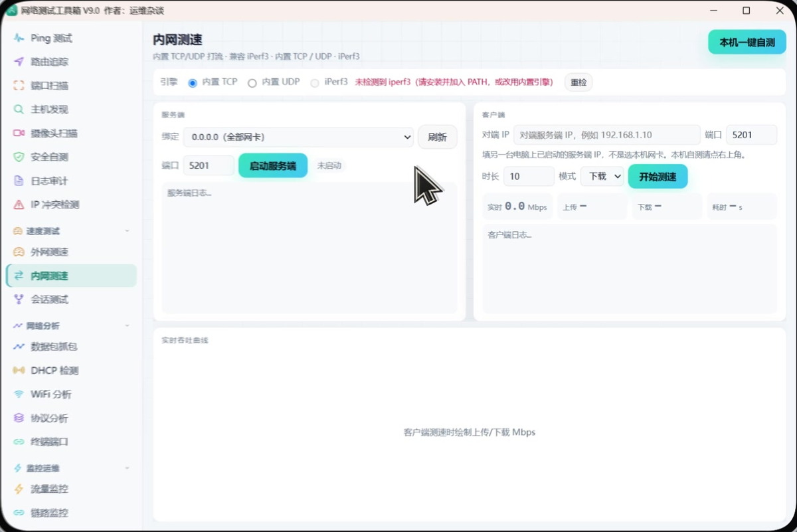Click the 刷新 refresh button
The image size is (797, 532).
438,137
